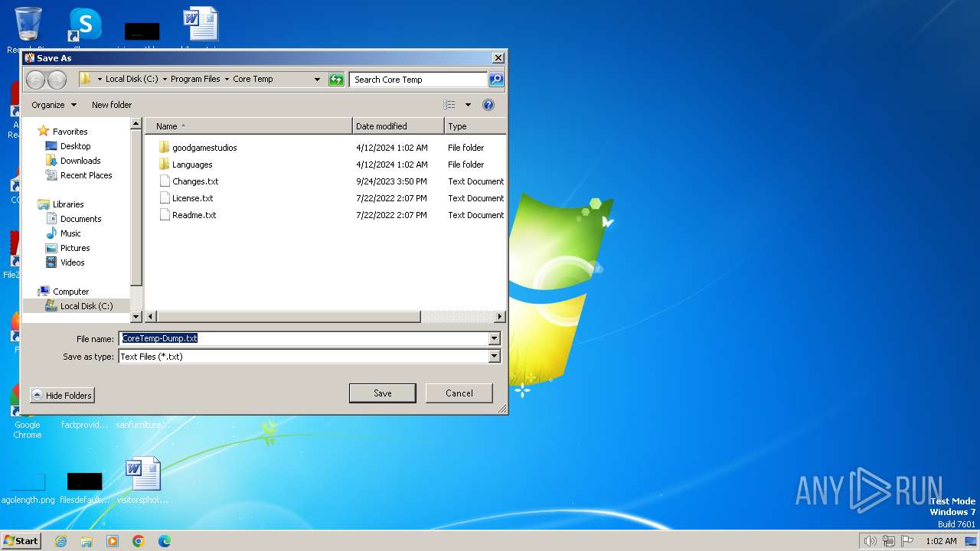Click the Change your view icon
This screenshot has width=980, height=551.
pyautogui.click(x=449, y=105)
